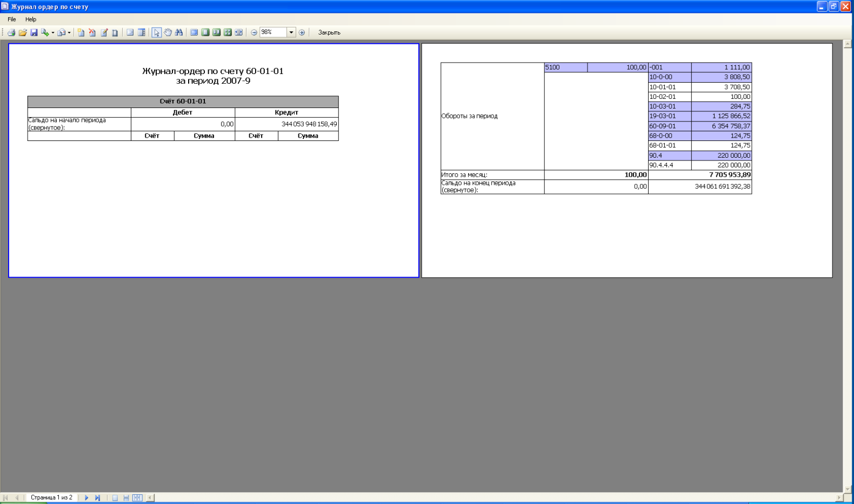Switch to full-screen page view icon
Viewport: 854px width, 504px height.
coord(194,32)
